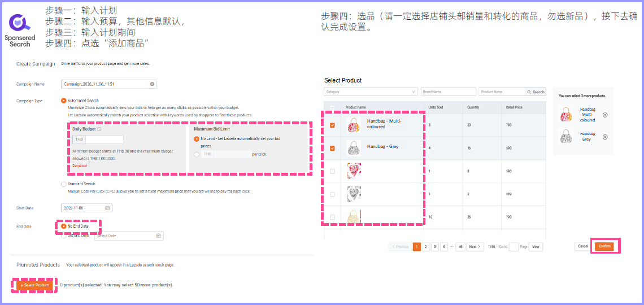Click the 'Handbag - Grey' product name

coord(382,146)
